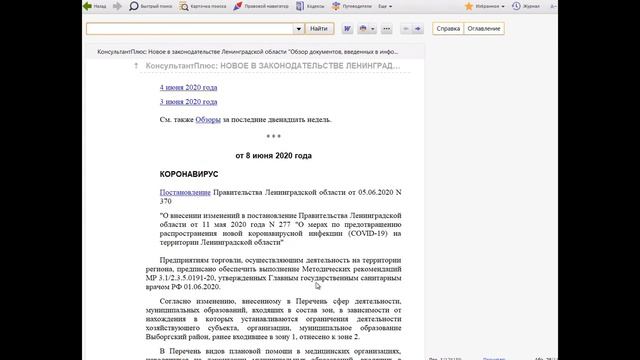The width and height of the screenshot is (640, 360).
Task: Click the Найти button
Action: [x=319, y=29]
